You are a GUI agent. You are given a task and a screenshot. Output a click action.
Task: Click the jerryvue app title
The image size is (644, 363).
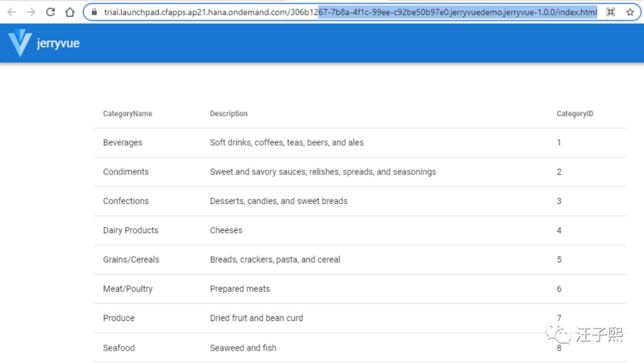(x=58, y=43)
